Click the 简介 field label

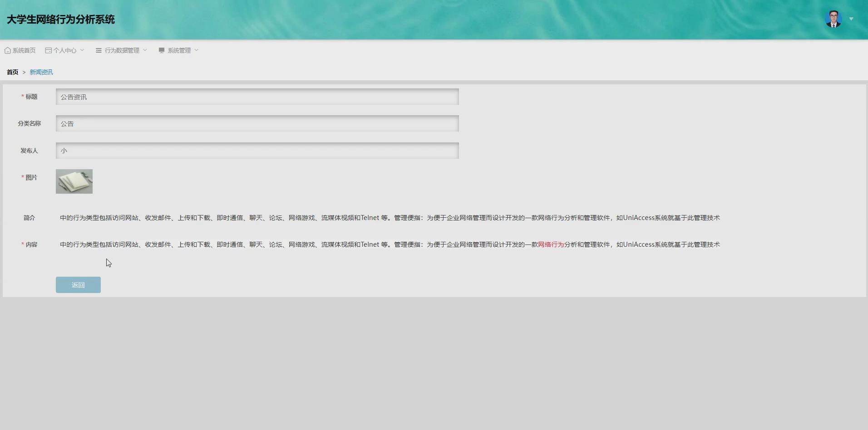pos(29,218)
